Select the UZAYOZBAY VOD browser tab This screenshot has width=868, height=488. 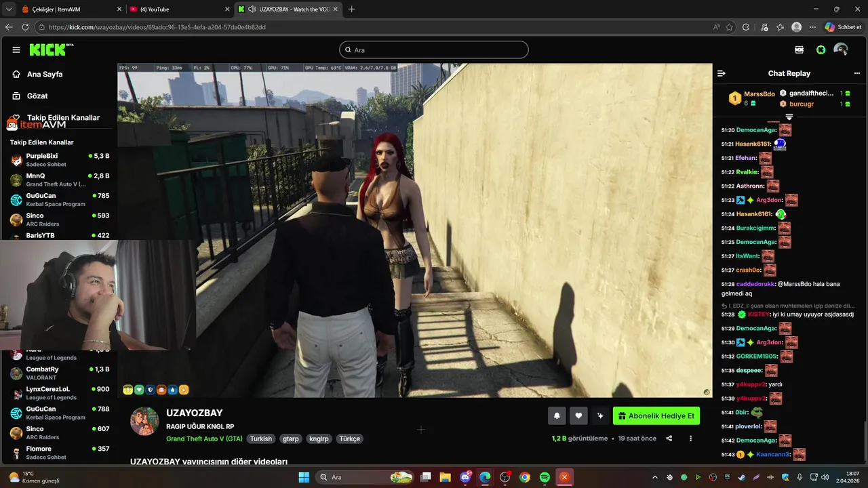click(288, 9)
